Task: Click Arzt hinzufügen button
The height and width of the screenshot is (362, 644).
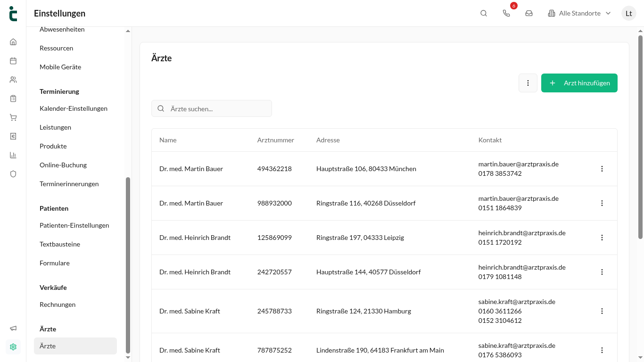Action: [579, 83]
